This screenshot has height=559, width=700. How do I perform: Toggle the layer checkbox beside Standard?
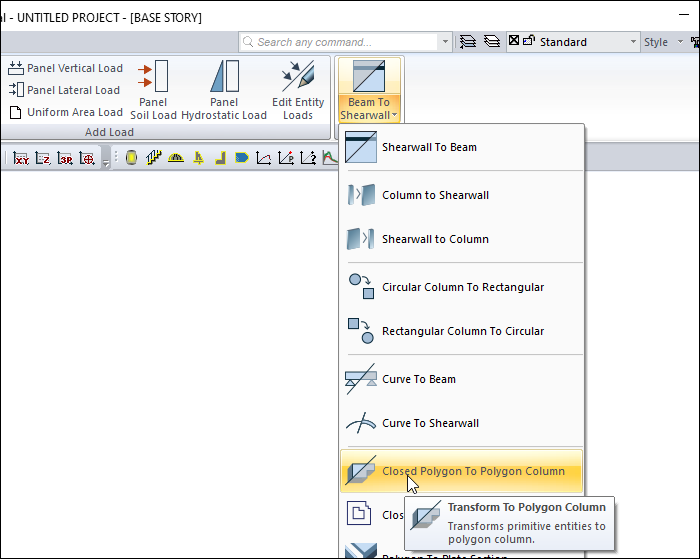(514, 42)
